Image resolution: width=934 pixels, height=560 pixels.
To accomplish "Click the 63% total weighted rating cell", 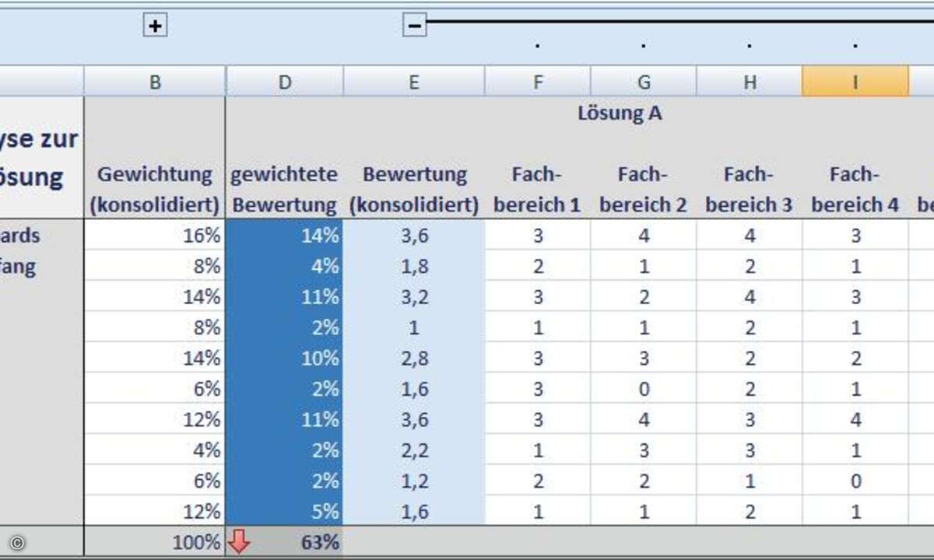I will [285, 542].
